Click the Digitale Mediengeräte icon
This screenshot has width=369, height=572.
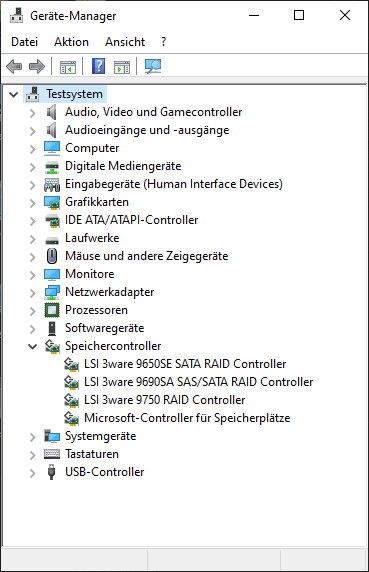coord(52,167)
